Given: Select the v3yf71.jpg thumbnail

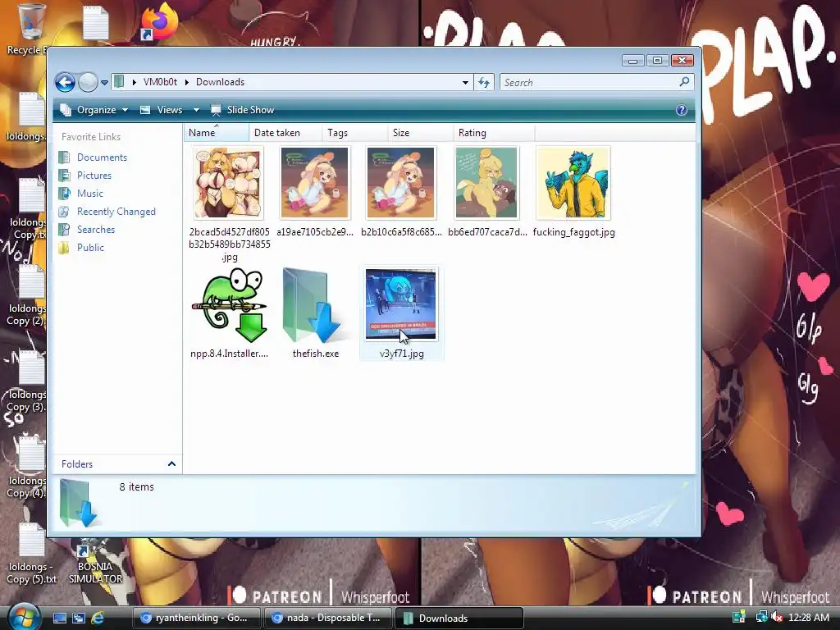Looking at the screenshot, I should [401, 304].
